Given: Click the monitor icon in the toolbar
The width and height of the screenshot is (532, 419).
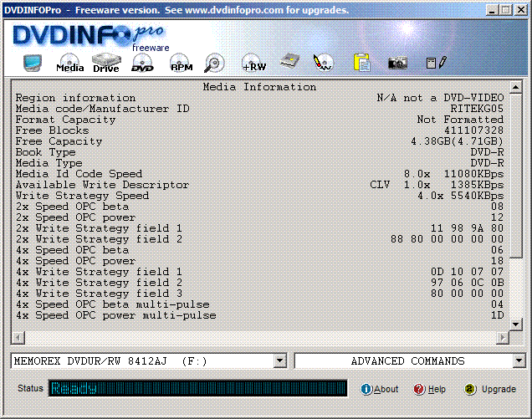Looking at the screenshot, I should [33, 63].
